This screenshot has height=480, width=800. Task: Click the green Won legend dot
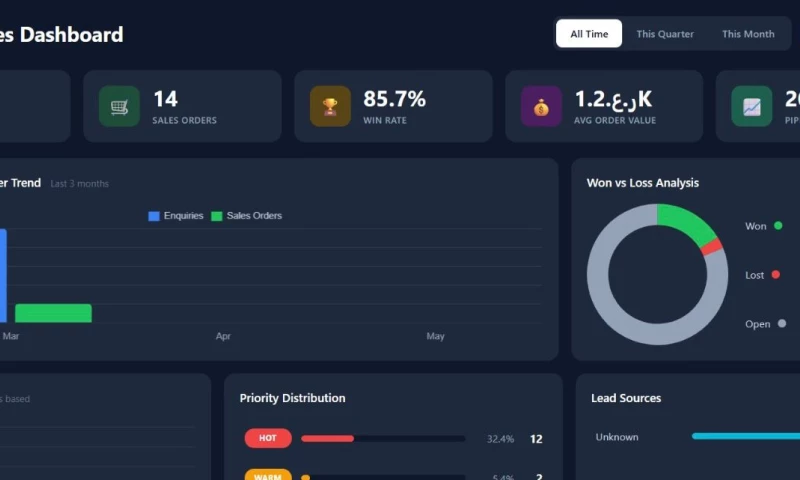(778, 225)
